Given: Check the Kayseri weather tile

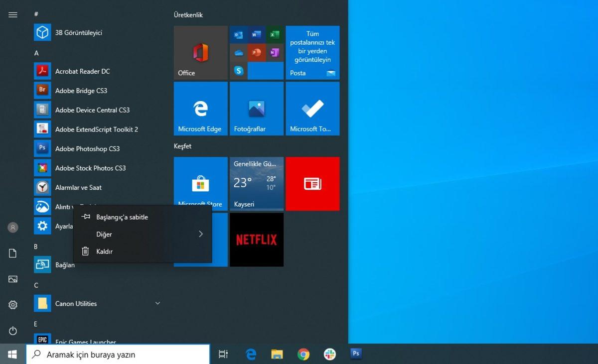Looking at the screenshot, I should pos(256,183).
